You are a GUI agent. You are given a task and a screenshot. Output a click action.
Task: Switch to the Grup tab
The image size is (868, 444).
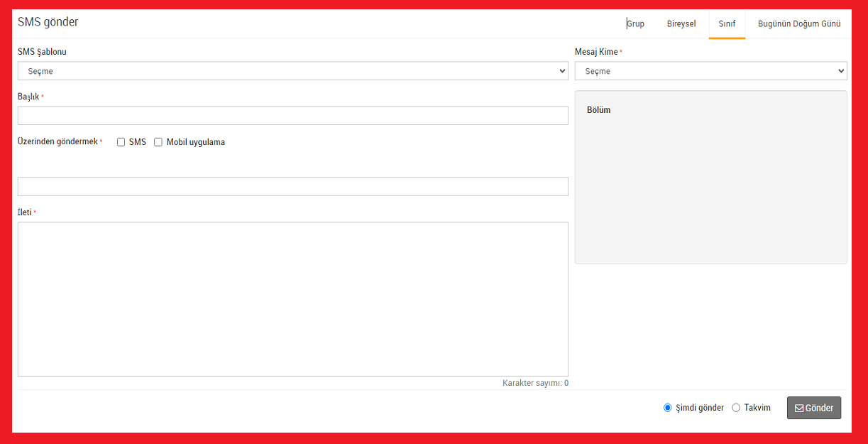pyautogui.click(x=635, y=24)
